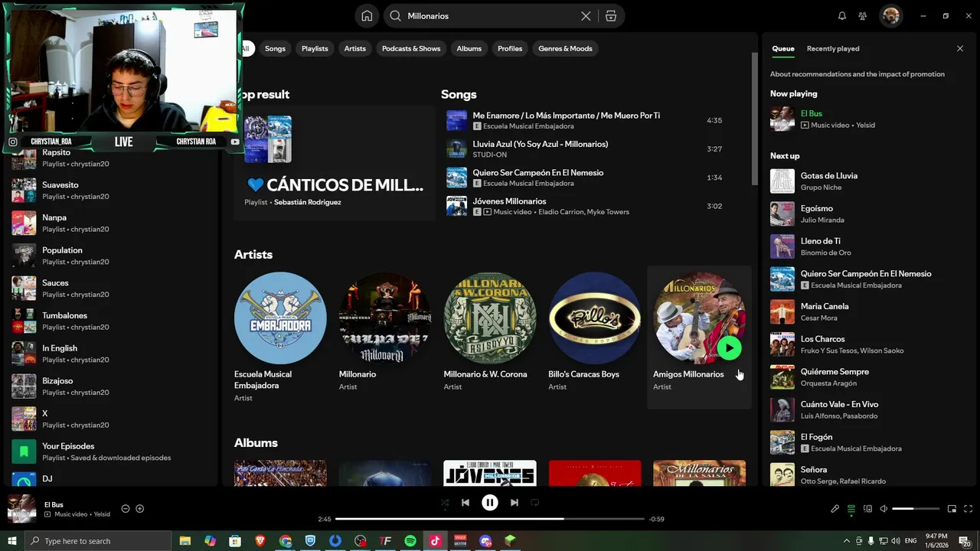Open Escuela Musical Embajadora artist card
The height and width of the screenshot is (551, 980).
[280, 337]
